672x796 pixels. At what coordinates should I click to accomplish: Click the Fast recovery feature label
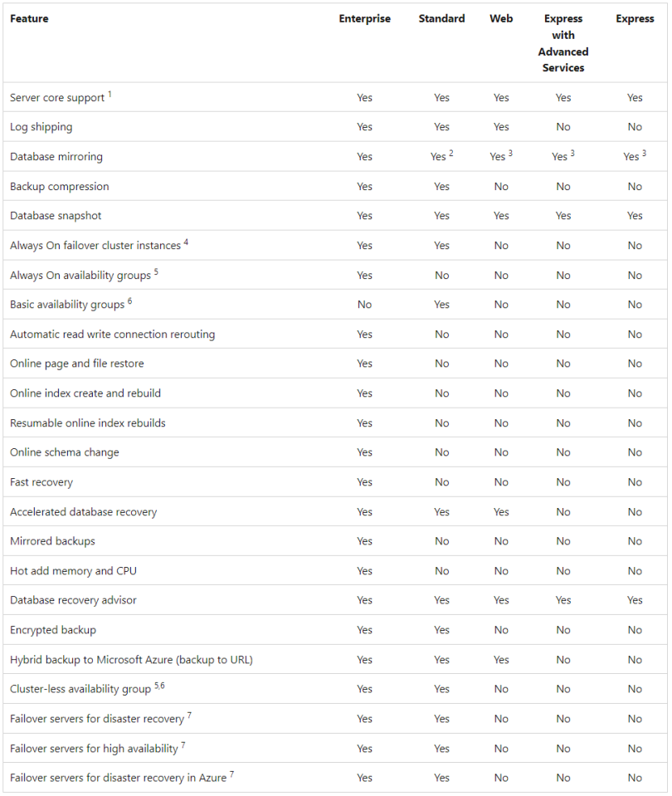(x=41, y=482)
